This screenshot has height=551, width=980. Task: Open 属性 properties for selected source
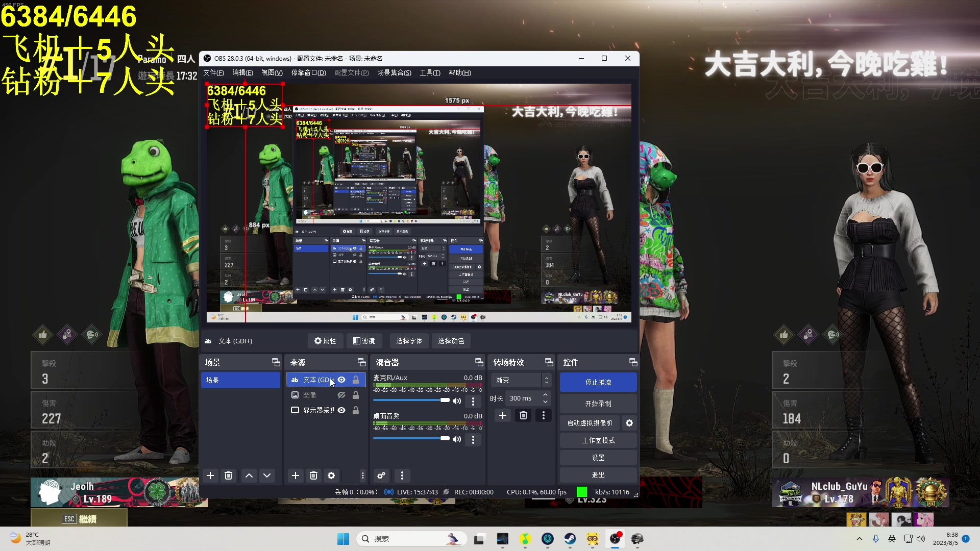[x=325, y=341]
